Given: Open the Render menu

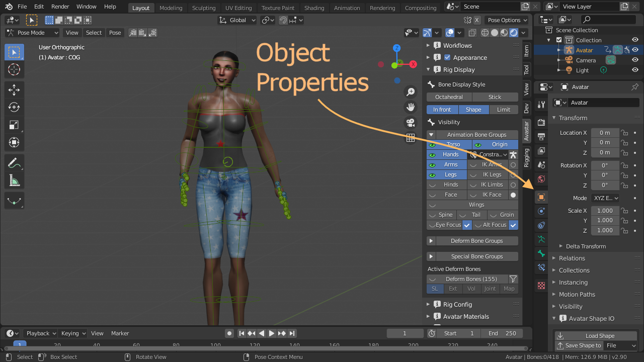Looking at the screenshot, I should (x=60, y=7).
